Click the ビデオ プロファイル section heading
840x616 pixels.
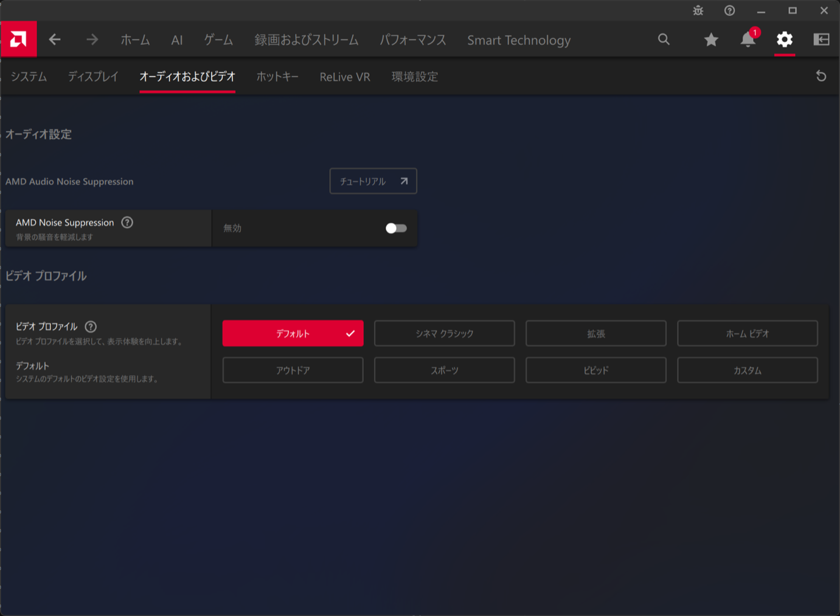[46, 276]
